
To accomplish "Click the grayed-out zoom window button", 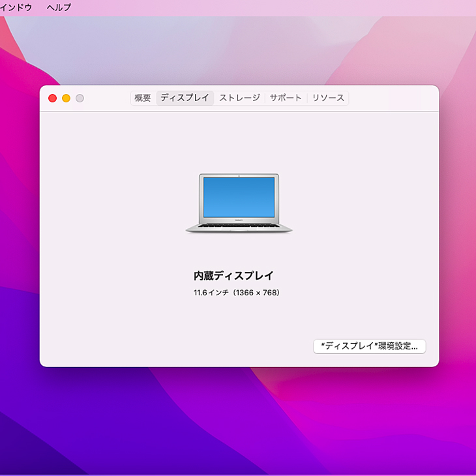I will tap(80, 98).
